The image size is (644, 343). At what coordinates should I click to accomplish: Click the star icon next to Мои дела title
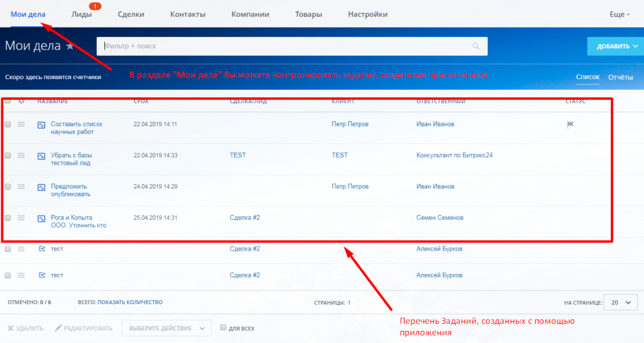click(70, 46)
